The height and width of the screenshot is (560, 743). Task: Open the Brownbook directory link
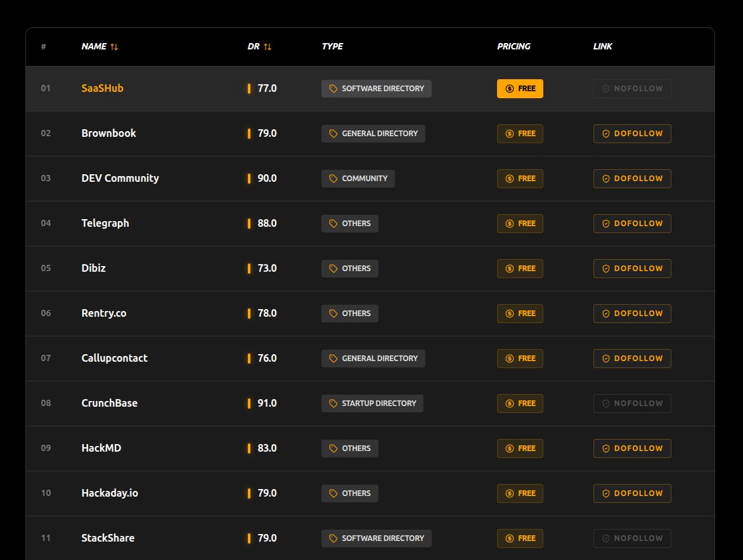(108, 133)
